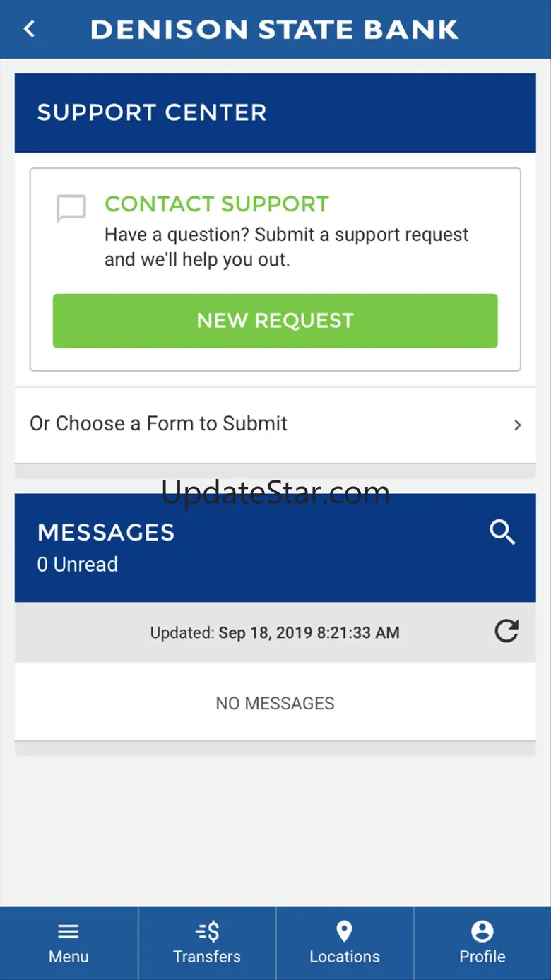This screenshot has width=551, height=980.
Task: Click the Updated timestamp text
Action: coord(275,632)
